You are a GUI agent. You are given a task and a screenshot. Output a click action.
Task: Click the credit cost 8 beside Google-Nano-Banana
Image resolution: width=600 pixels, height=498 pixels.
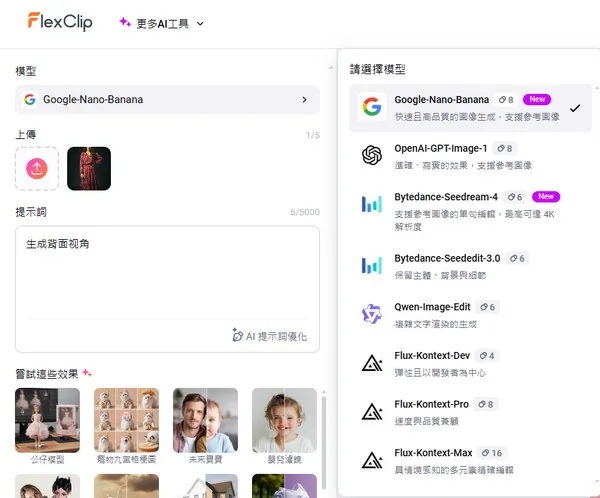[x=505, y=100]
